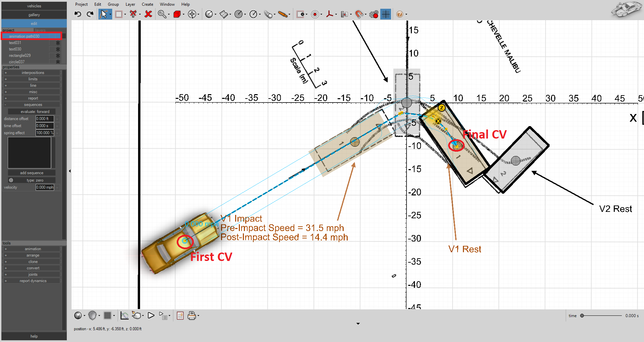644x342 pixels.
Task: Click the red magnet snap icon
Action: click(x=359, y=14)
